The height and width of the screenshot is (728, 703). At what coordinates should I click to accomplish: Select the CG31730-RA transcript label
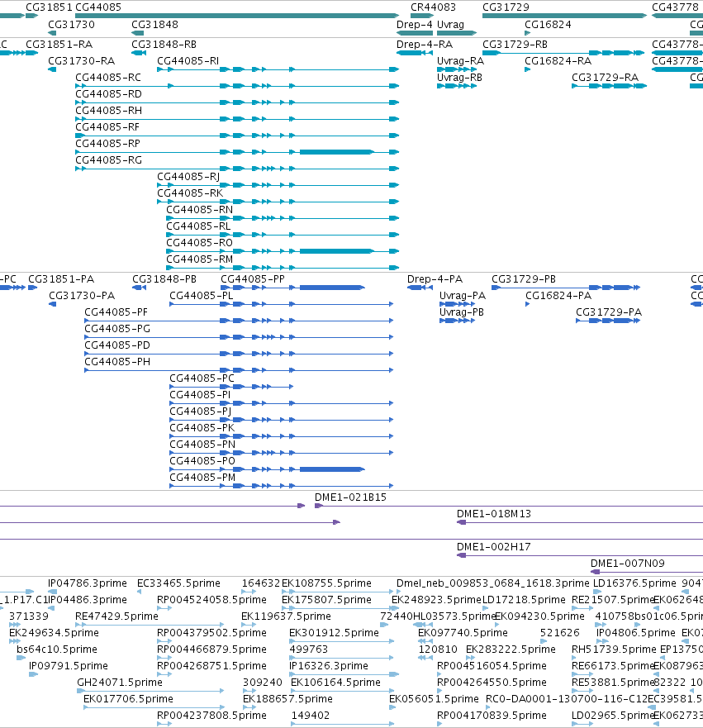(x=81, y=61)
